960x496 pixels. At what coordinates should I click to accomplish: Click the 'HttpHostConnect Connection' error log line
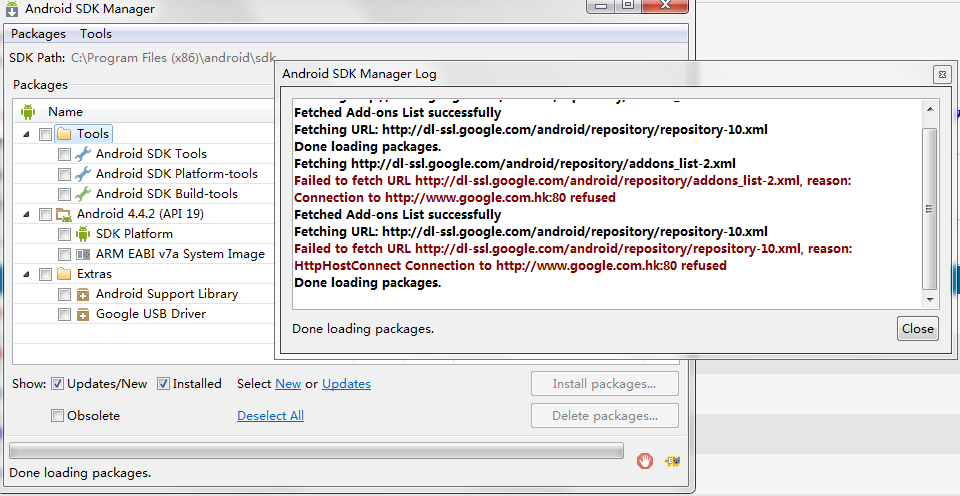point(511,266)
